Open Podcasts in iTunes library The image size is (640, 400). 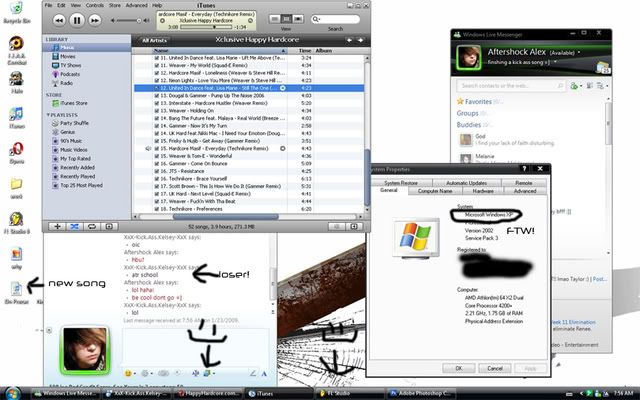[x=69, y=73]
